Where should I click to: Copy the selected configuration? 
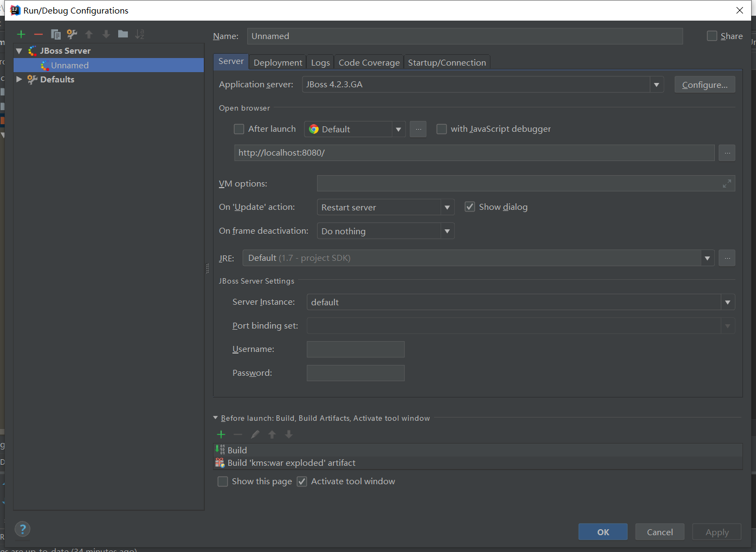pyautogui.click(x=55, y=34)
